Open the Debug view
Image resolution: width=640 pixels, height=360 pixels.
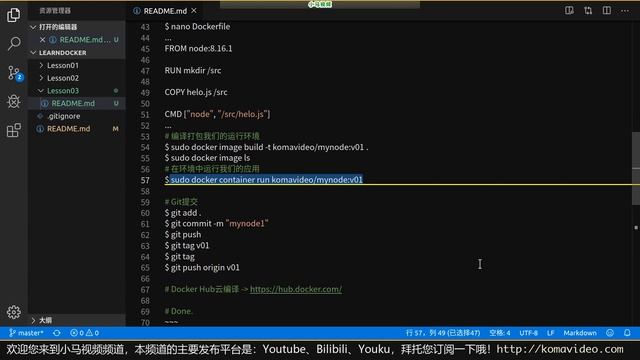point(14,102)
